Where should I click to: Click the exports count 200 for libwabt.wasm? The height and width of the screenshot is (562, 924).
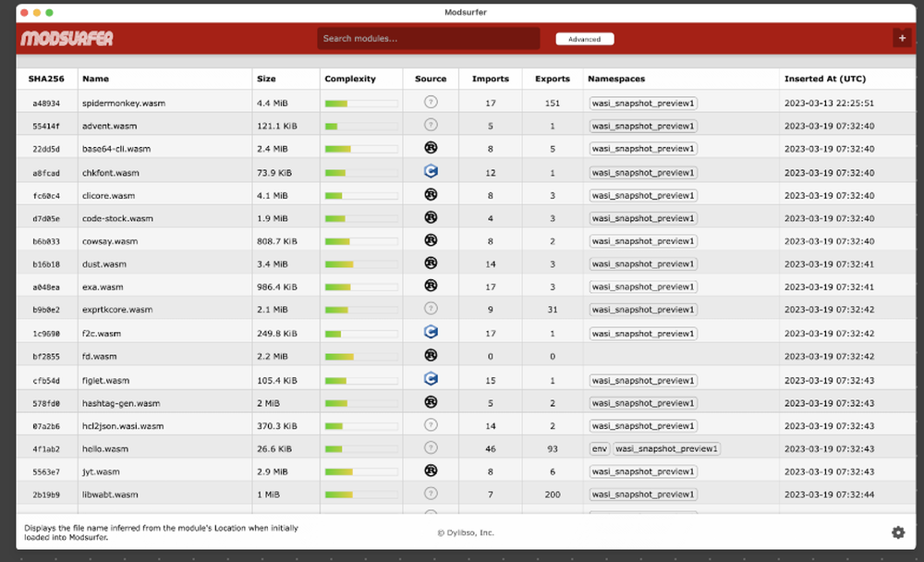click(x=553, y=495)
